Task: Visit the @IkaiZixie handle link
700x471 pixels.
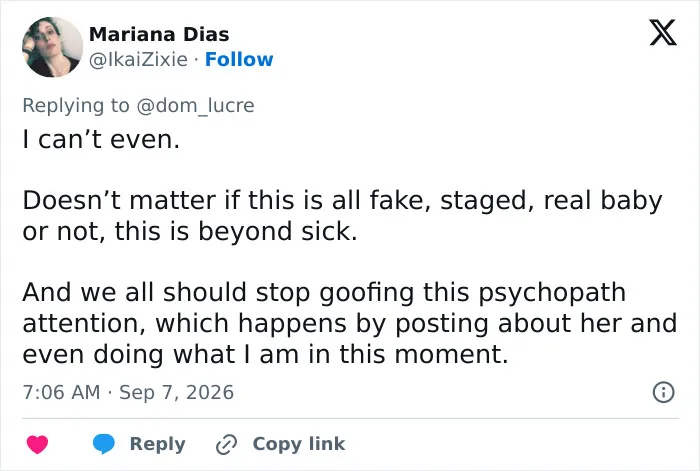Action: coord(138,59)
